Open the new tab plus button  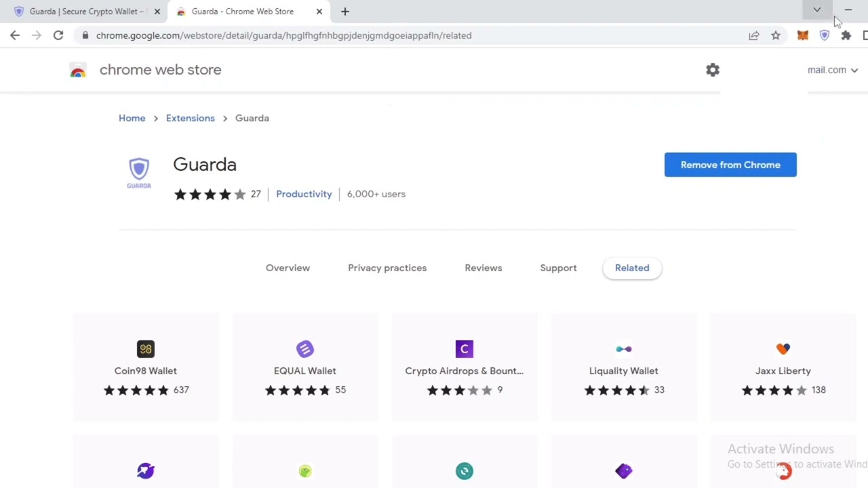click(344, 12)
